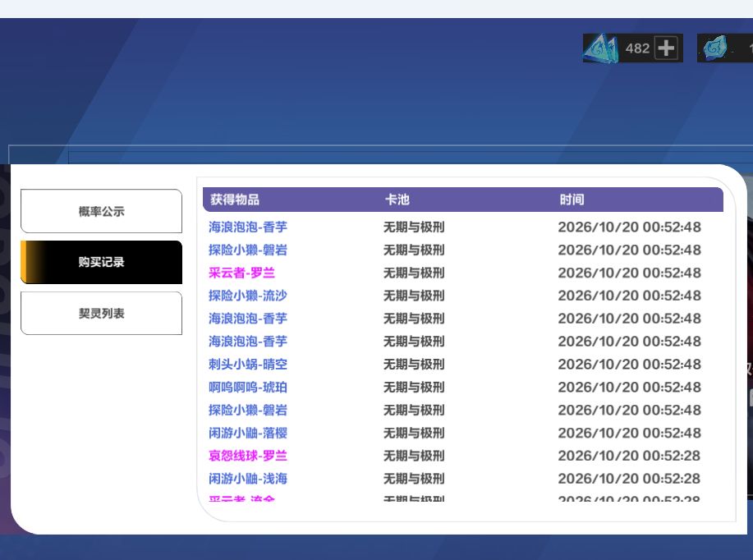Click item 探险小獭-流沙
753x560 pixels.
(x=248, y=296)
